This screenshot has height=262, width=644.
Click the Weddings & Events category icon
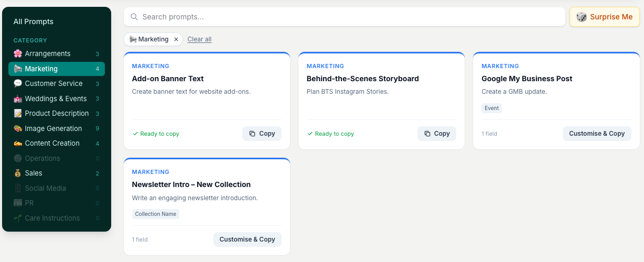18,99
